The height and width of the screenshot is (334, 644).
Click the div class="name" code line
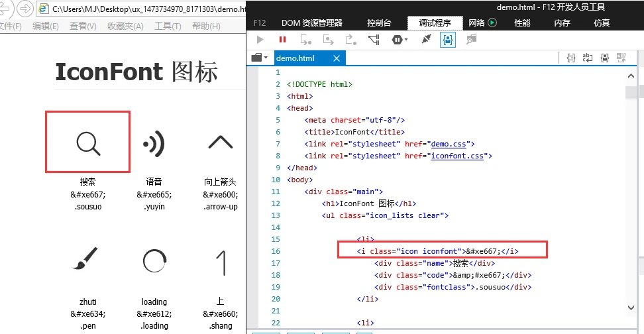(x=435, y=263)
